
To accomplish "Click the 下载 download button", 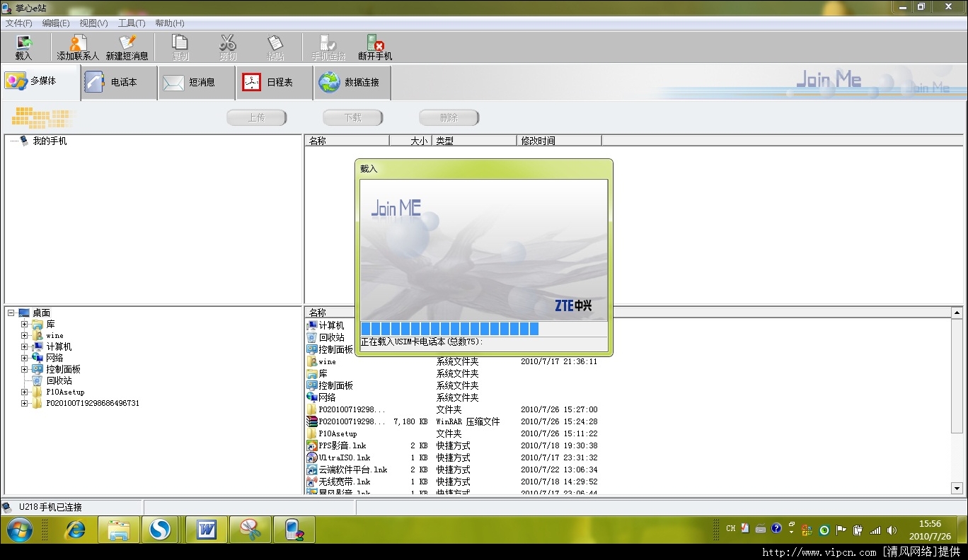I will coord(352,118).
